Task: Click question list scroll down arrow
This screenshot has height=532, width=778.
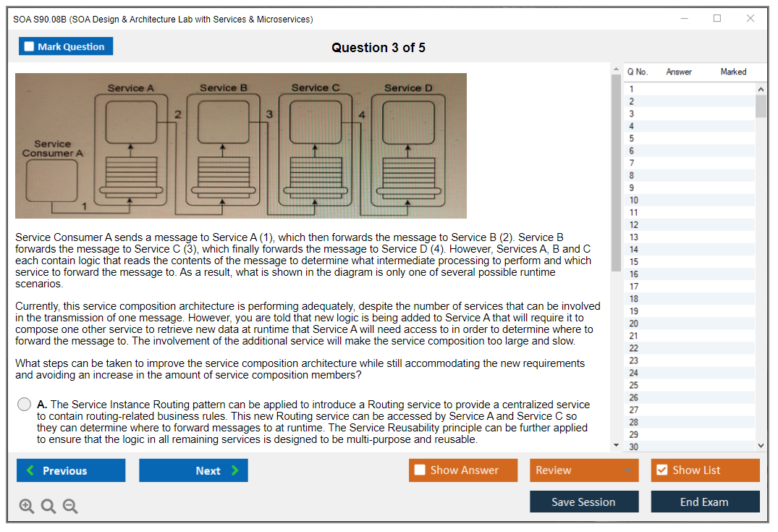Action: click(760, 446)
